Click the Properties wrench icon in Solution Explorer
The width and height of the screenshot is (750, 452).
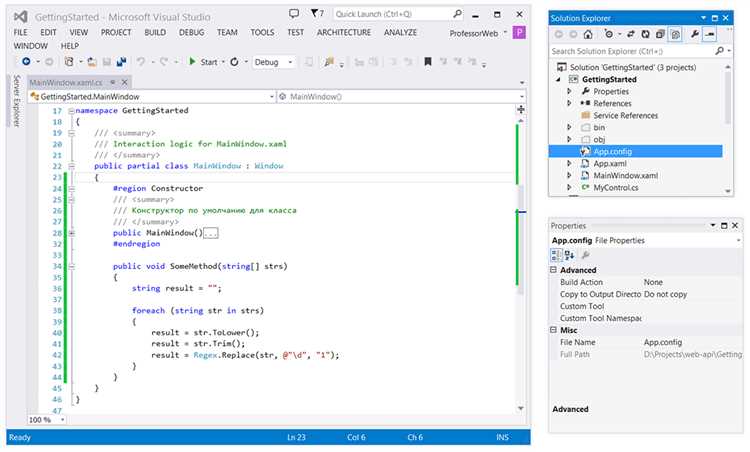tap(695, 34)
